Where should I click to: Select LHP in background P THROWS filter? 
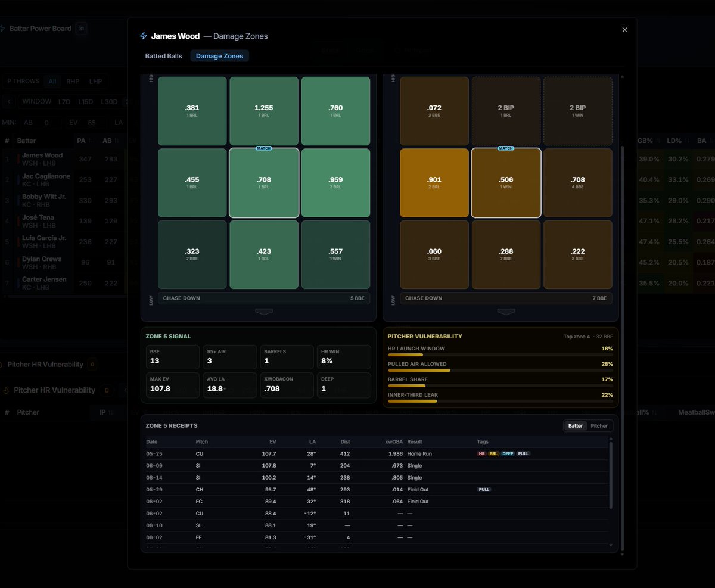pos(95,82)
